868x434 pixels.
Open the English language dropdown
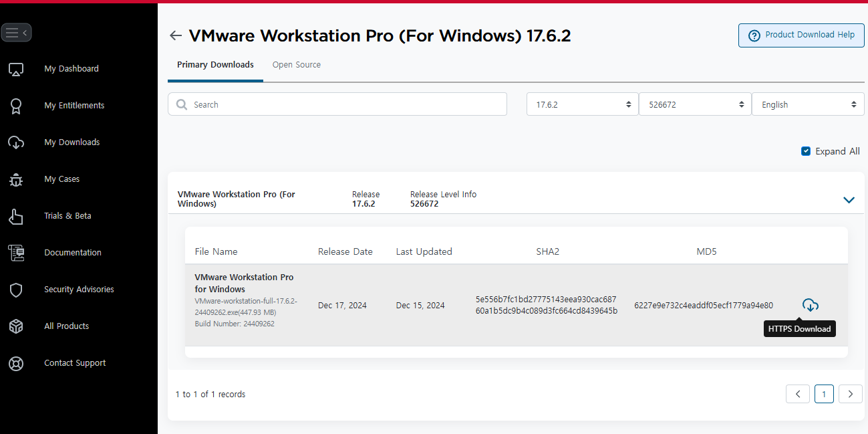808,104
